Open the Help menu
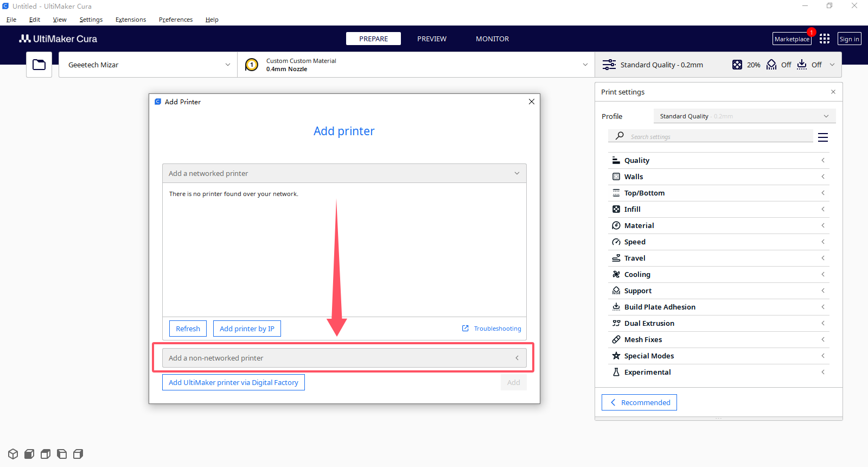This screenshot has height=467, width=868. [212, 20]
